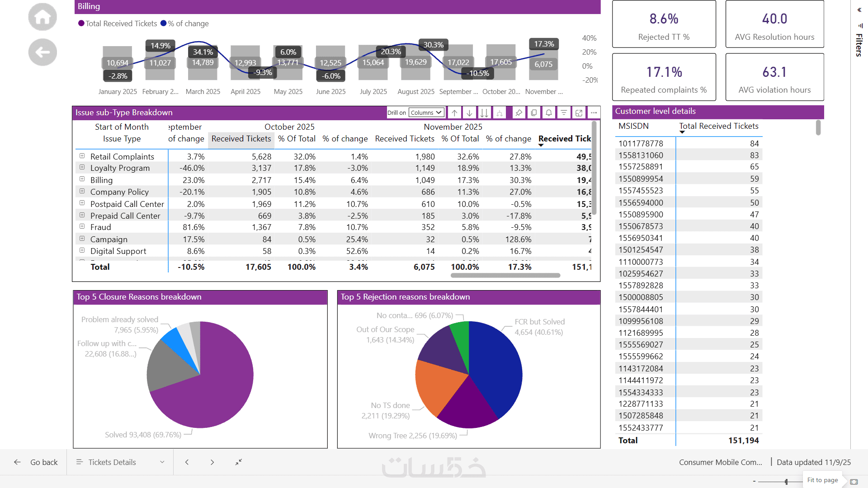Go to next level with double arrows
868x488 pixels.
tap(484, 113)
